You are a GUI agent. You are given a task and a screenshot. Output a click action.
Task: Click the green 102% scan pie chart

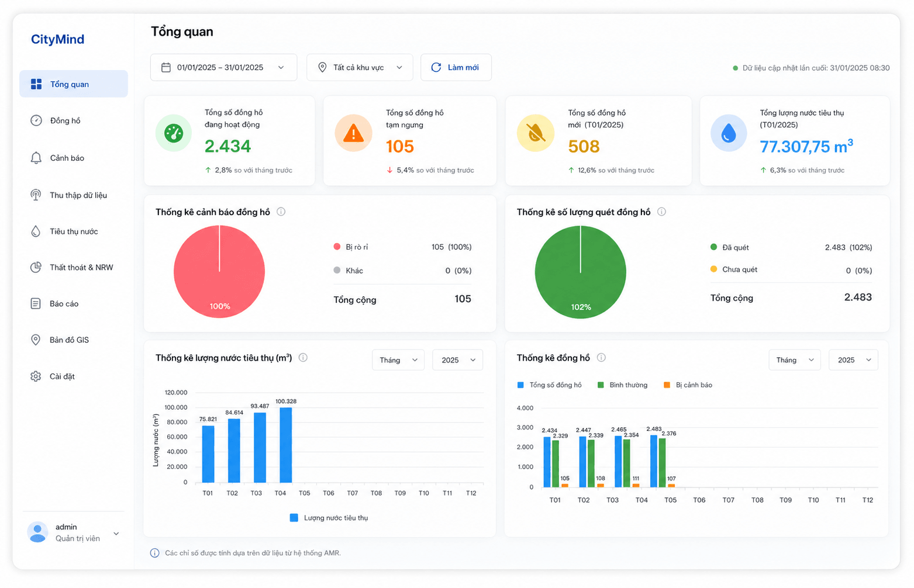click(581, 272)
